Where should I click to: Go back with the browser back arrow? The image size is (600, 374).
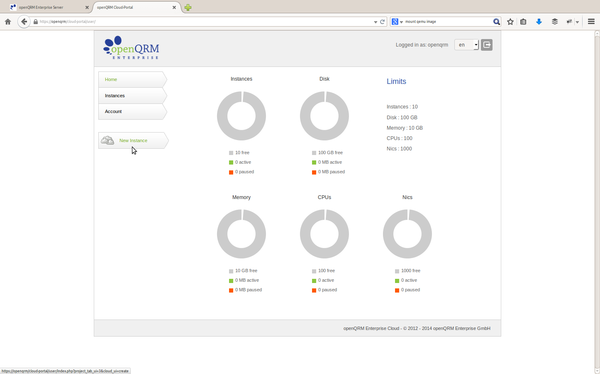(x=24, y=22)
